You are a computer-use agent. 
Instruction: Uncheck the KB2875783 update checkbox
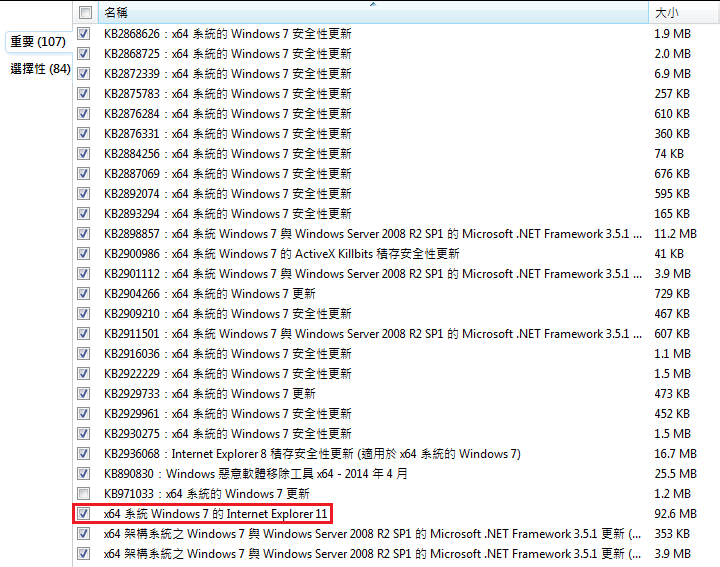[84, 94]
